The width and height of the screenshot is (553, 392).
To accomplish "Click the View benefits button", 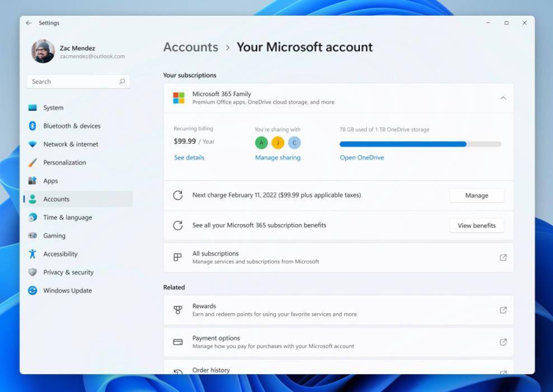I will click(476, 225).
